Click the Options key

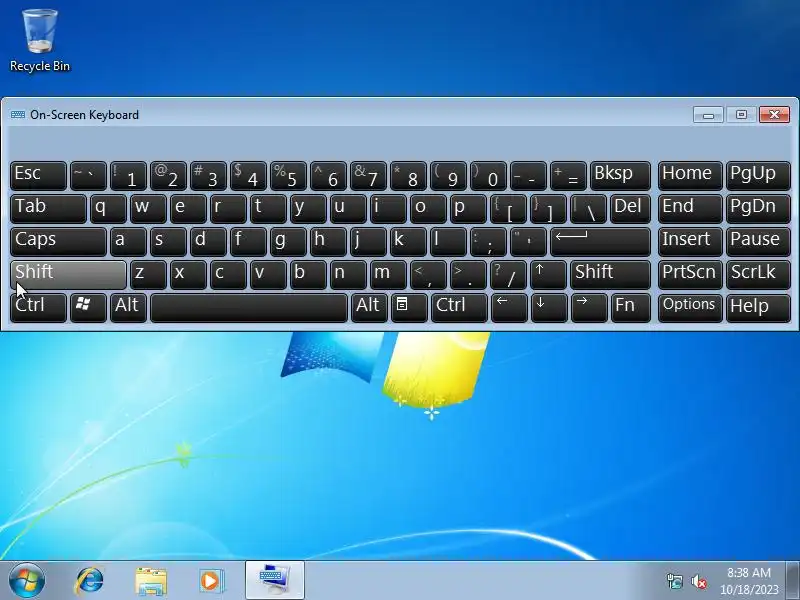[690, 308]
